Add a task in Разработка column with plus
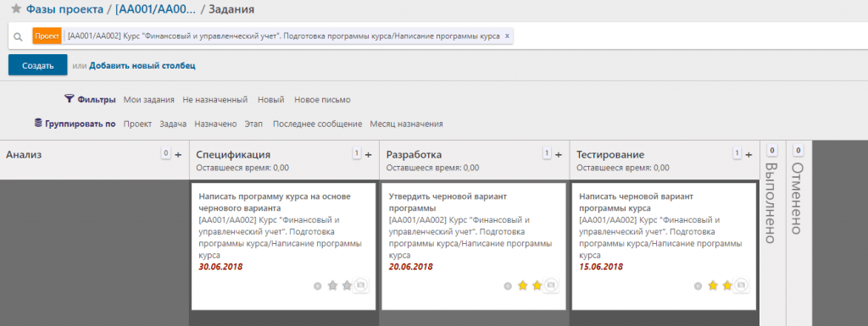Viewport: 868px width, 326px height. [x=559, y=155]
